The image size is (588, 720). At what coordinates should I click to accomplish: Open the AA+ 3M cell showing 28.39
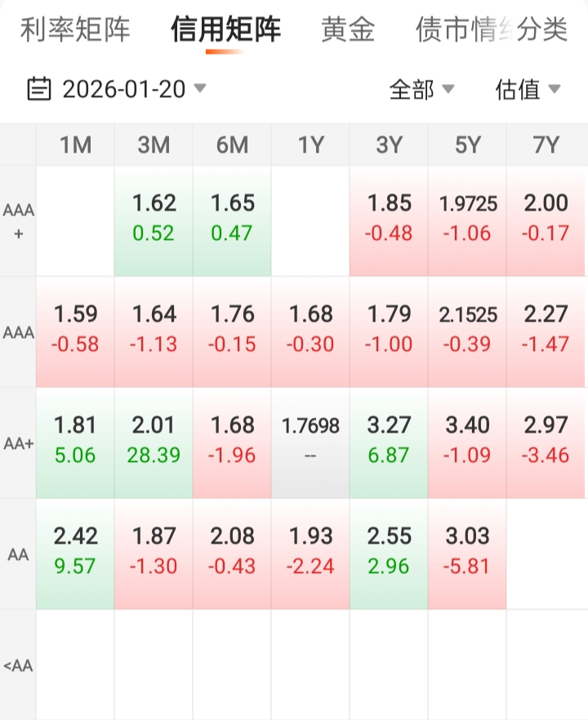pos(154,442)
